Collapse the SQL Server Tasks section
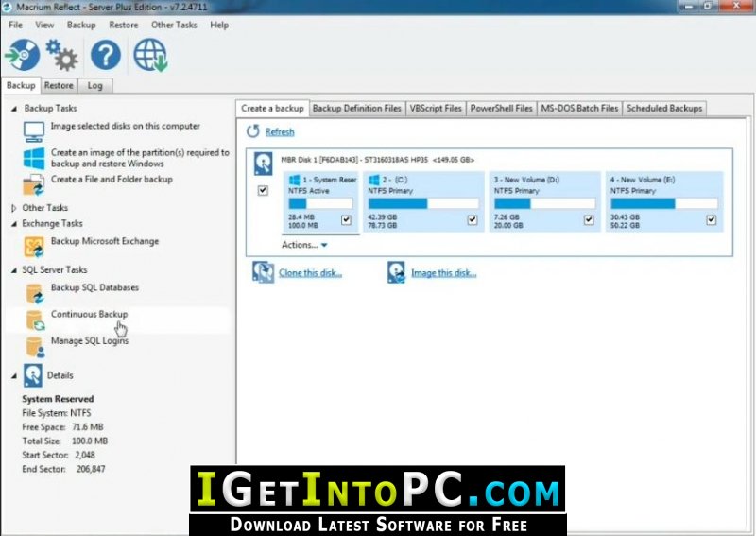 [13, 270]
